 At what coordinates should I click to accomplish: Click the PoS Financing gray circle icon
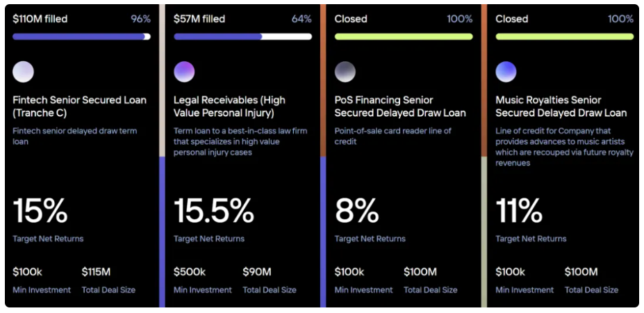(x=345, y=72)
